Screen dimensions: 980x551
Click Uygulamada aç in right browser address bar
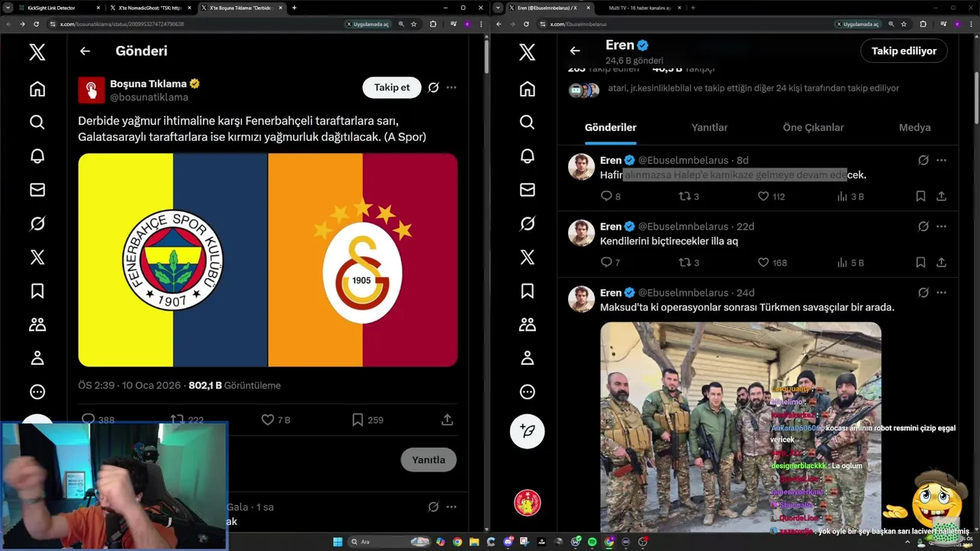858,24
